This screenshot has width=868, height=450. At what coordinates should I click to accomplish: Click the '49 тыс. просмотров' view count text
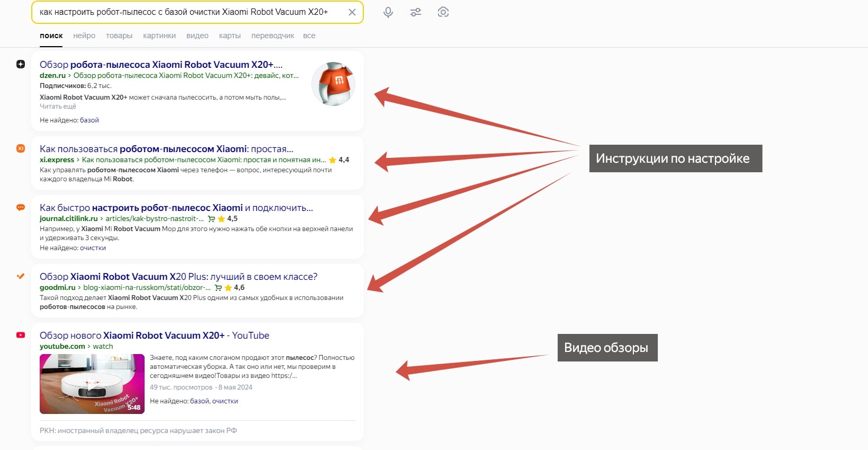[x=181, y=387]
